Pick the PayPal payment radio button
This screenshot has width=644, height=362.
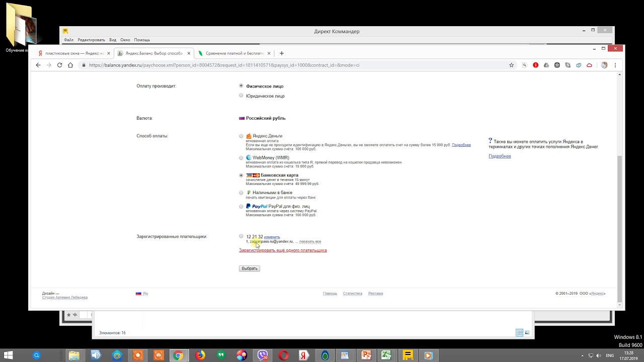pyautogui.click(x=241, y=207)
